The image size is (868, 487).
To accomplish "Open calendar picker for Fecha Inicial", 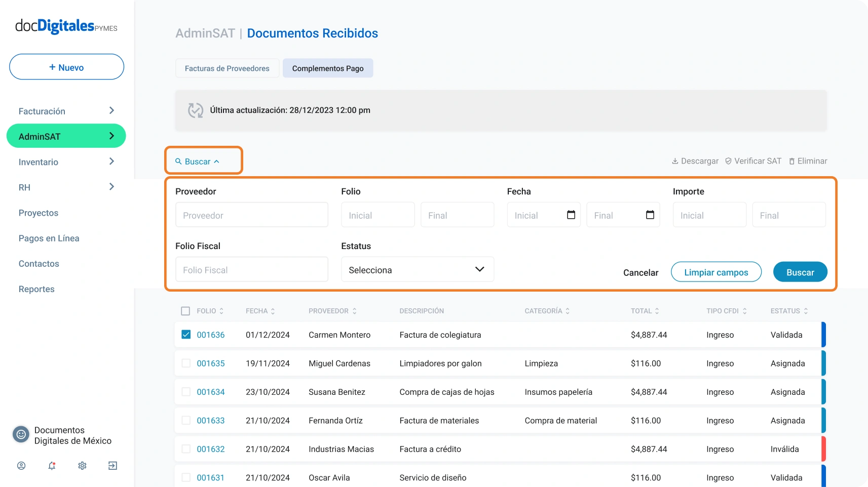I will (x=571, y=215).
